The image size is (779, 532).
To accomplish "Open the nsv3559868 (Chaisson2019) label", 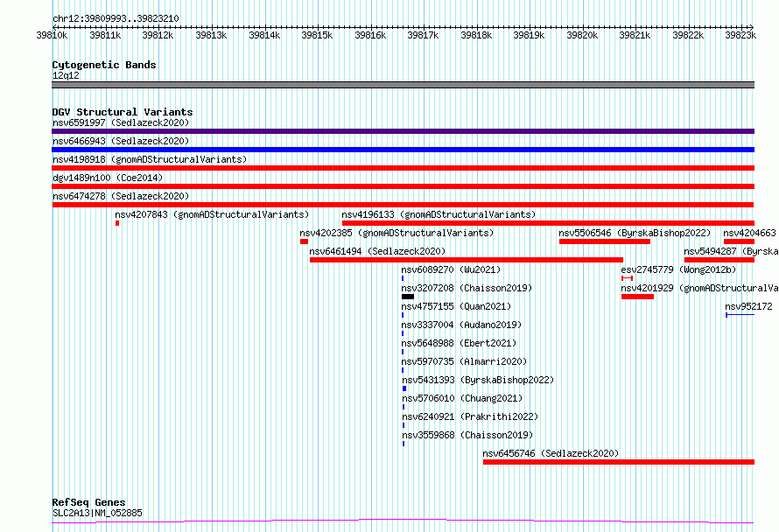I will point(467,435).
